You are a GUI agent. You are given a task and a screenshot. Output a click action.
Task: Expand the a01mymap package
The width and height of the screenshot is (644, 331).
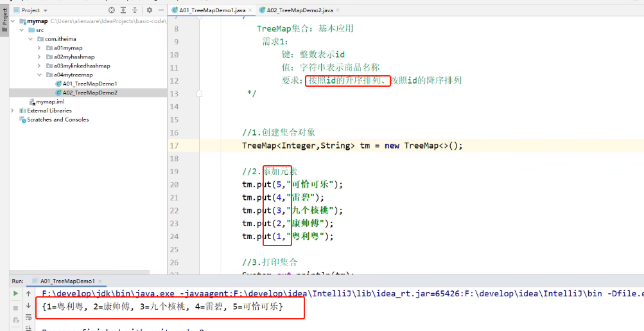(x=39, y=48)
